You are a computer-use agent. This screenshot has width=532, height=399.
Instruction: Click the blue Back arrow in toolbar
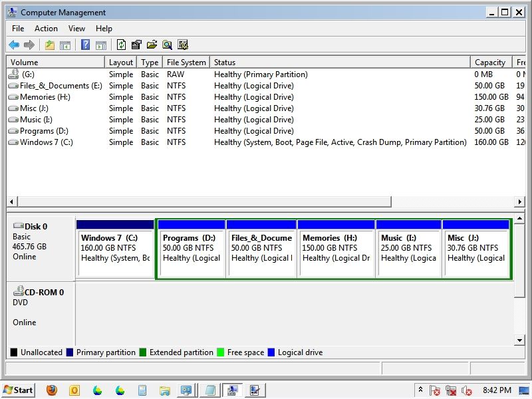[14, 45]
